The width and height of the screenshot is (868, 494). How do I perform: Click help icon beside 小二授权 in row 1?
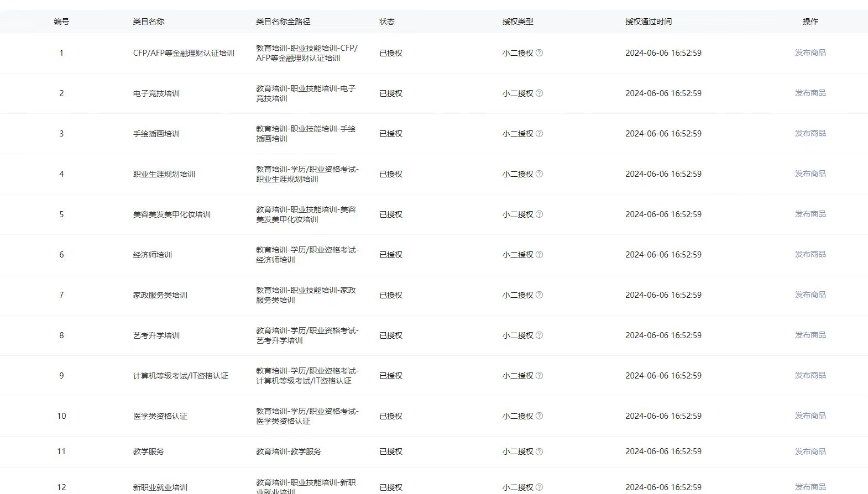(x=539, y=53)
